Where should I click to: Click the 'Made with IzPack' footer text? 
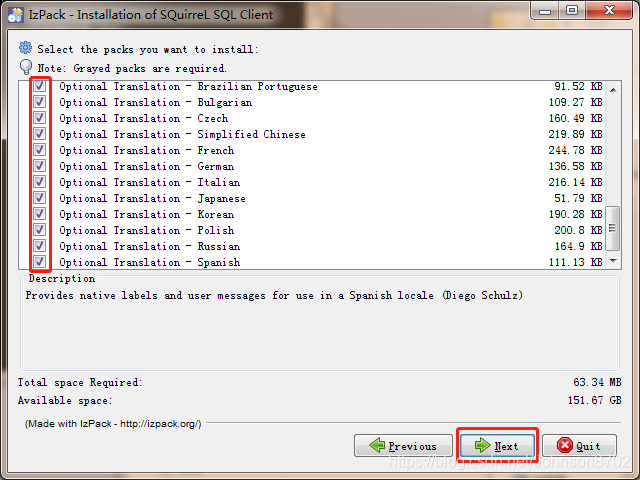(113, 424)
